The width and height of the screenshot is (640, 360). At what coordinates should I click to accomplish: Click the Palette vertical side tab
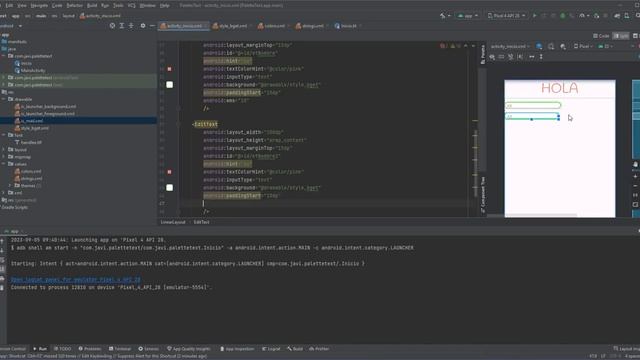[x=483, y=54]
